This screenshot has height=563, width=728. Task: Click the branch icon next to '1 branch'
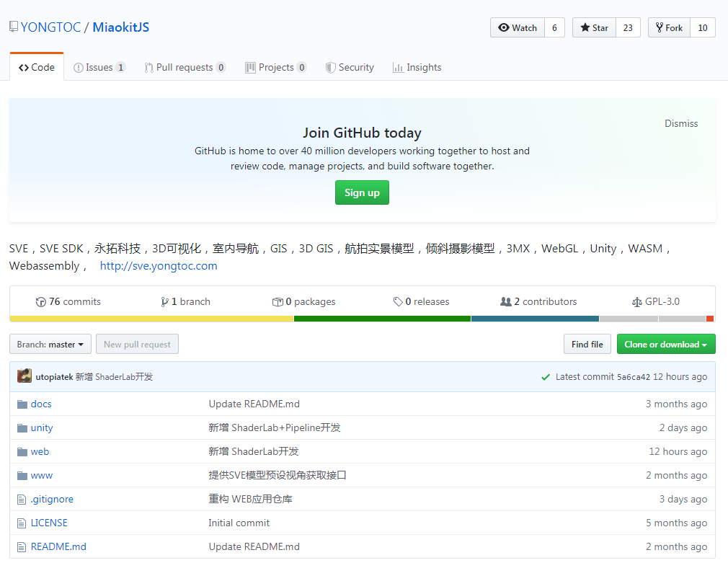tap(166, 301)
